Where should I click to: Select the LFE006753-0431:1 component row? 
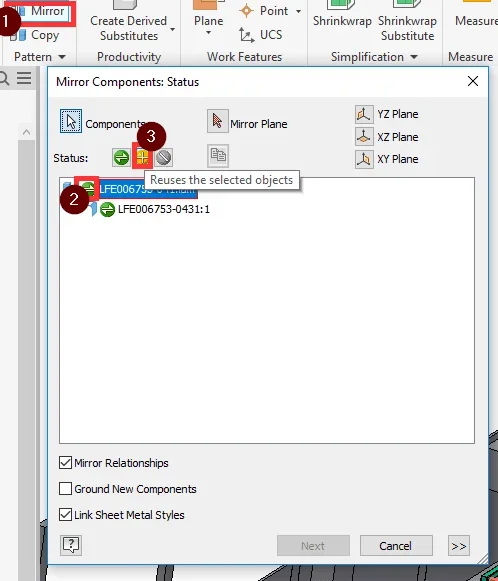point(163,209)
